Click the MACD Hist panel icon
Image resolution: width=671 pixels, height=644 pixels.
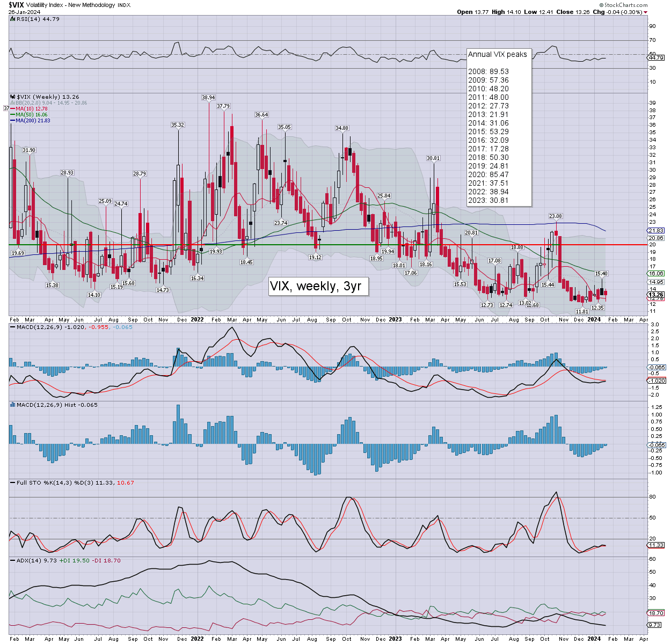tap(11, 405)
